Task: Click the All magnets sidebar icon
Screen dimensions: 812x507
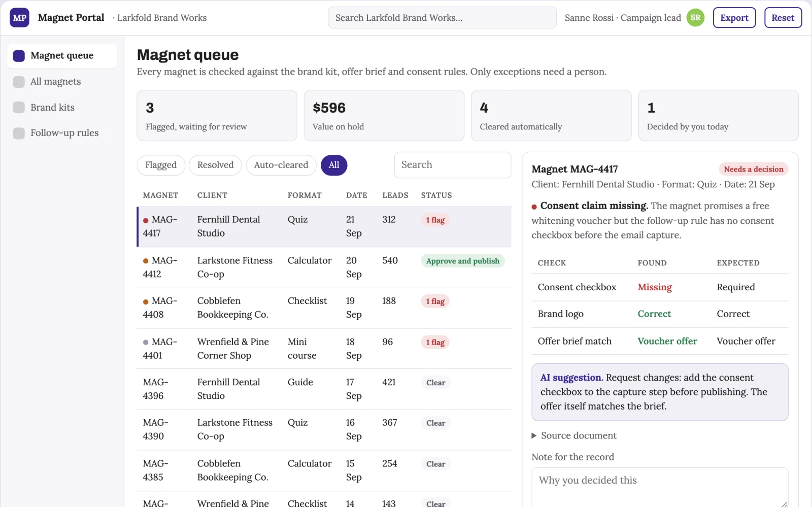Action: click(x=19, y=82)
